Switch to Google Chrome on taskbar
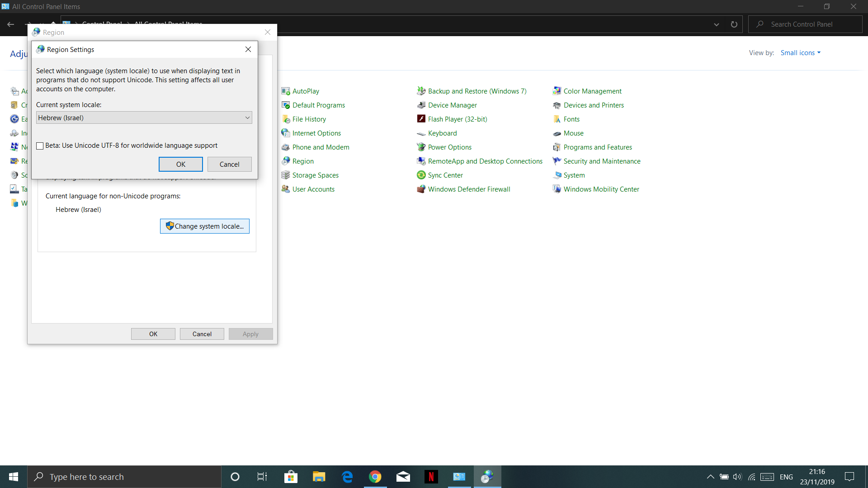Image resolution: width=868 pixels, height=488 pixels. [x=375, y=477]
